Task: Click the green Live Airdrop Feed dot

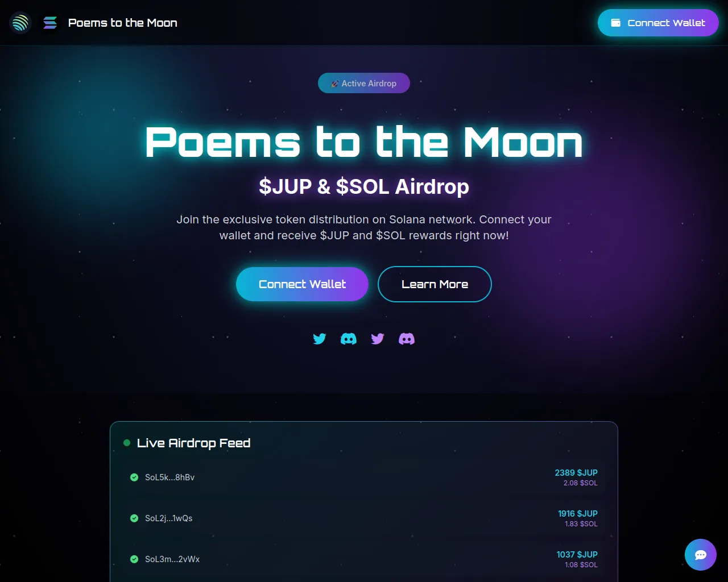Action: tap(127, 443)
